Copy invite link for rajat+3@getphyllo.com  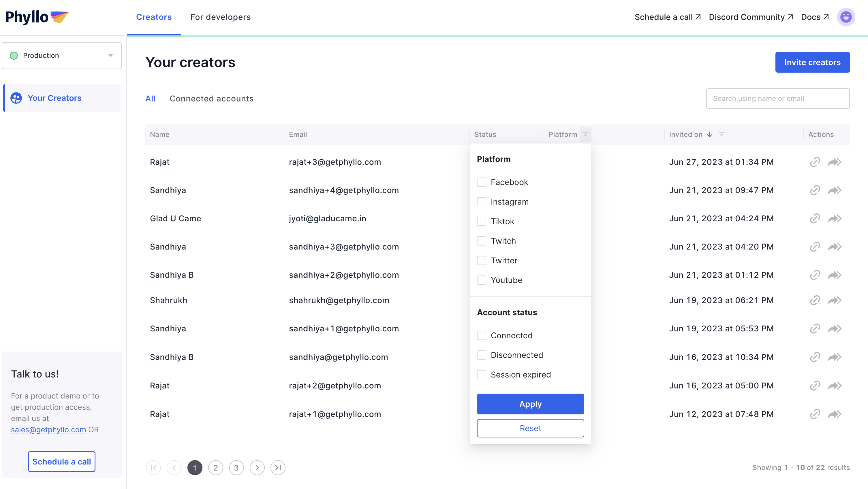815,162
